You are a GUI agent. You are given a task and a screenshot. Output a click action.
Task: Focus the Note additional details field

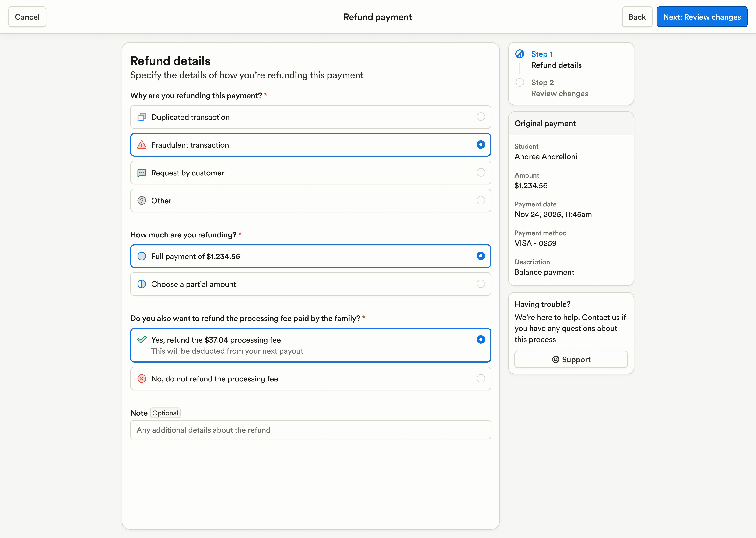[310, 430]
